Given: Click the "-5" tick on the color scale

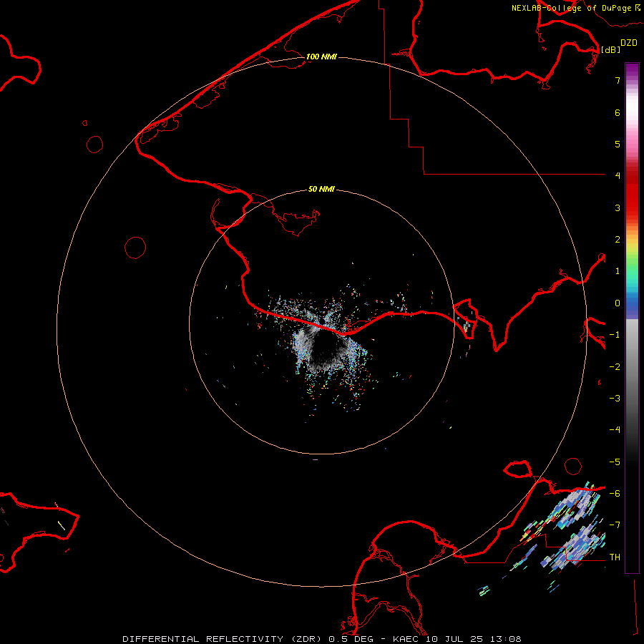Looking at the screenshot, I should coord(615,462).
